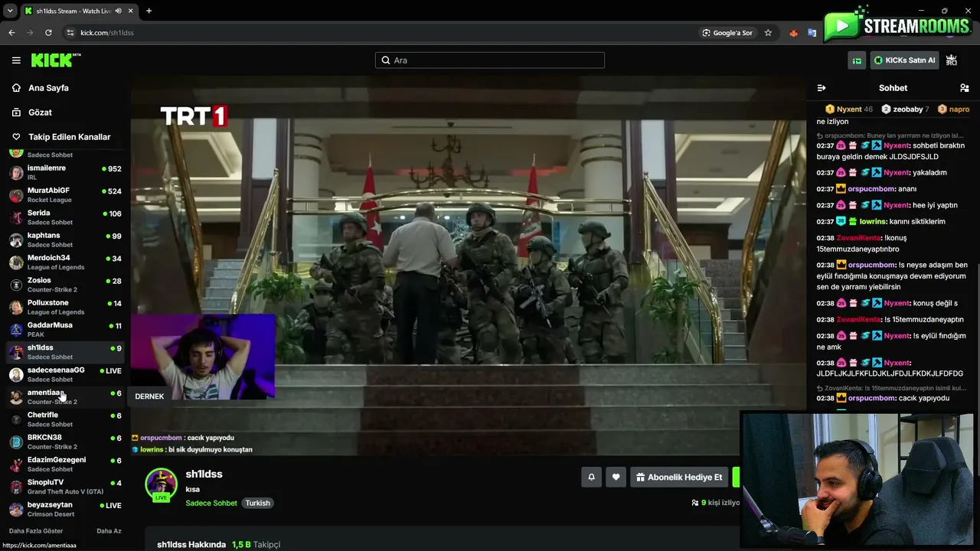Click the sh1ldss live avatar below the video
This screenshot has height=551, width=980.
[x=161, y=484]
